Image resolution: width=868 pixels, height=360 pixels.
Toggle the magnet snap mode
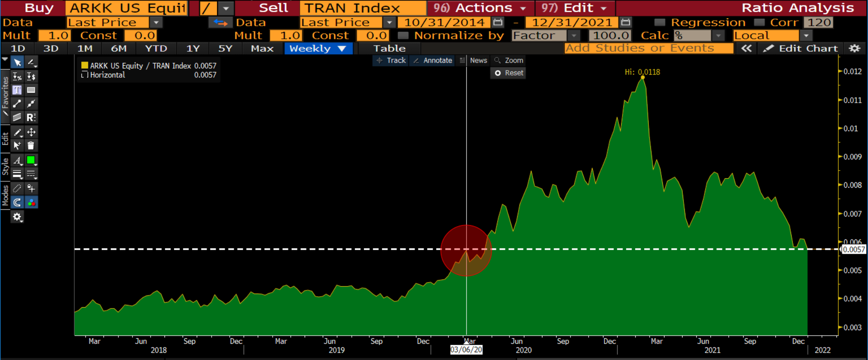tap(17, 202)
